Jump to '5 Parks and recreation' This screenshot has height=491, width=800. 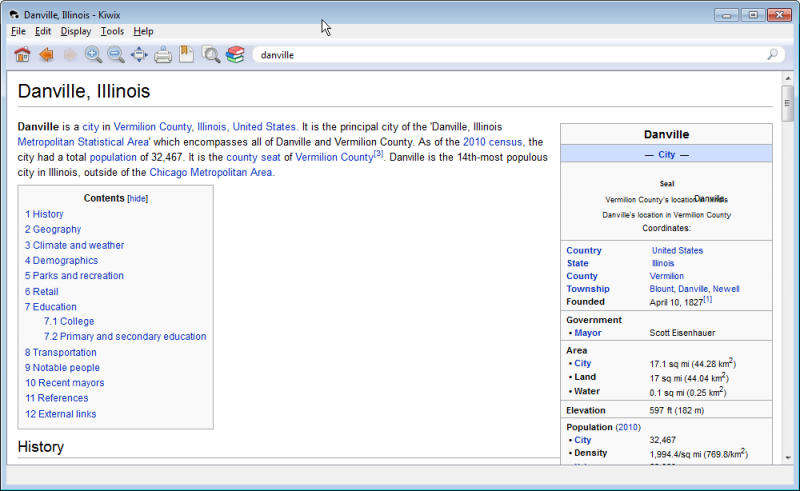pos(74,276)
